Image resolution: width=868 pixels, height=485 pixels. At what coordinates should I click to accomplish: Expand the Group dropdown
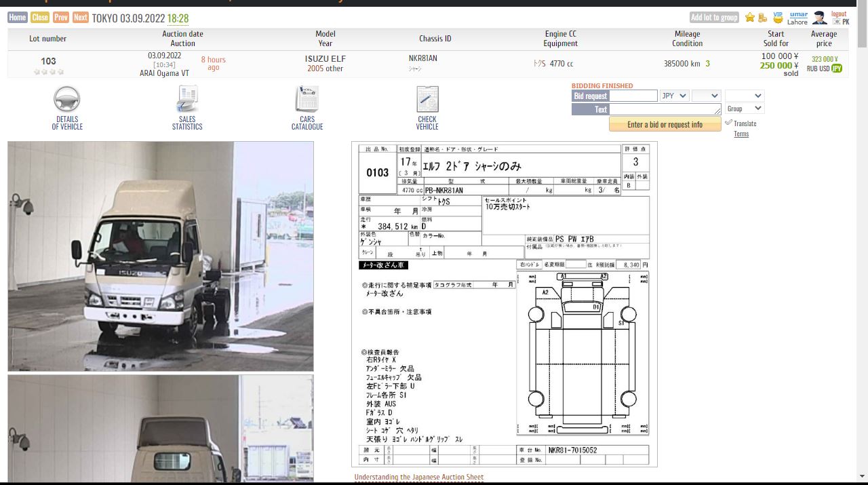744,109
